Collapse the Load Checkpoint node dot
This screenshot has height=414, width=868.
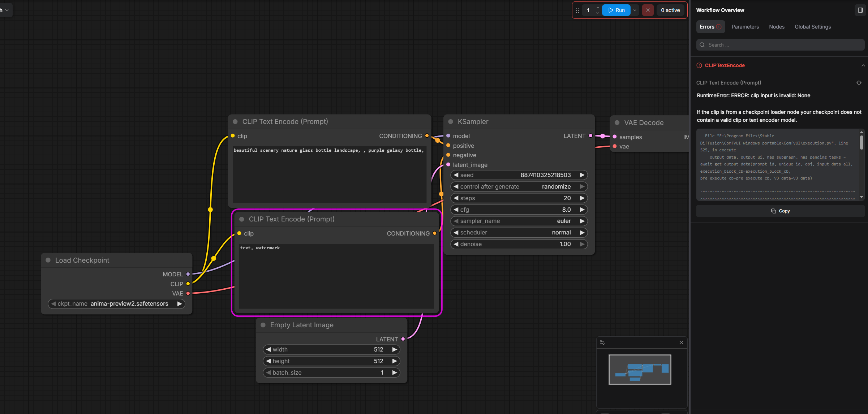[x=48, y=260]
